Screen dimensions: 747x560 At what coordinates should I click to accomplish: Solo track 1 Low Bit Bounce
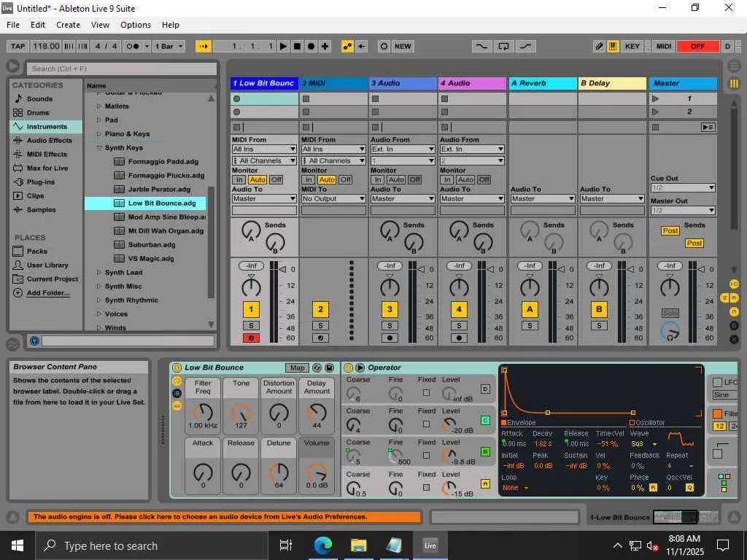pos(251,326)
